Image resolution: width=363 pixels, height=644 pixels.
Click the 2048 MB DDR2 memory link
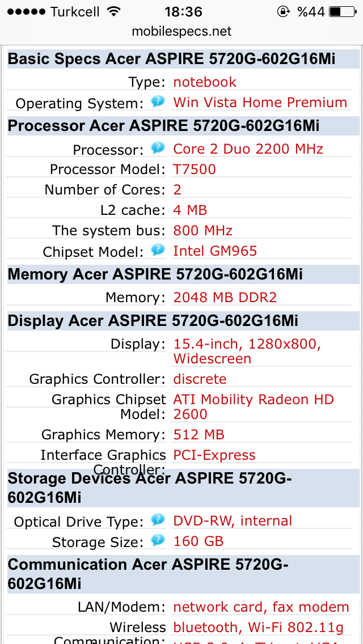click(x=225, y=297)
